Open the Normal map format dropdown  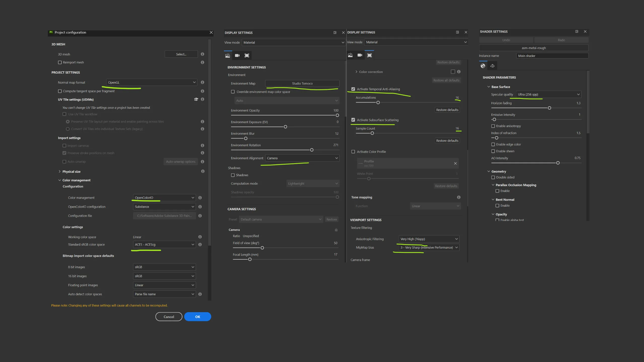(152, 82)
